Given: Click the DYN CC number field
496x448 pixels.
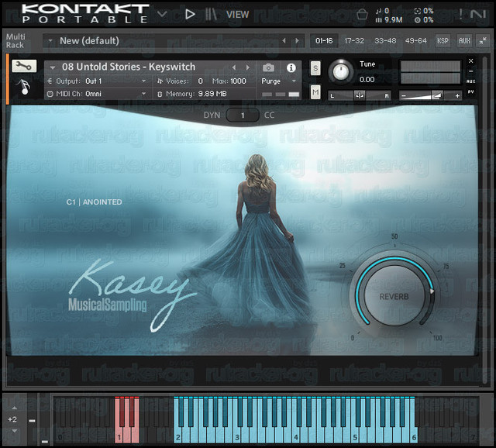Looking at the screenshot, I should [x=243, y=115].
